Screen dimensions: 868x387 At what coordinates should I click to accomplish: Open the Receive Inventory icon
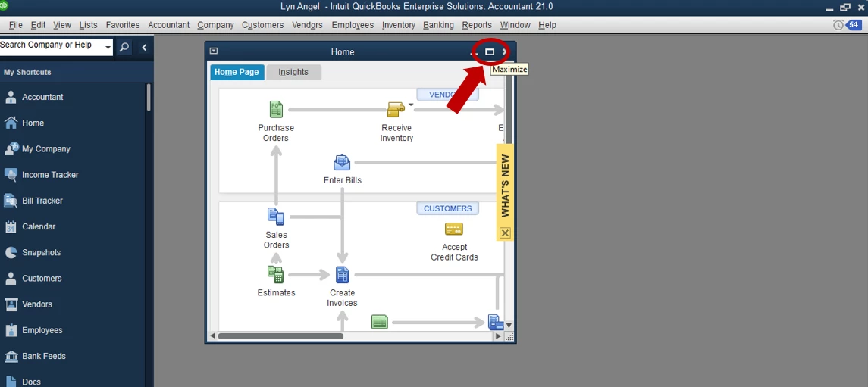coord(396,110)
